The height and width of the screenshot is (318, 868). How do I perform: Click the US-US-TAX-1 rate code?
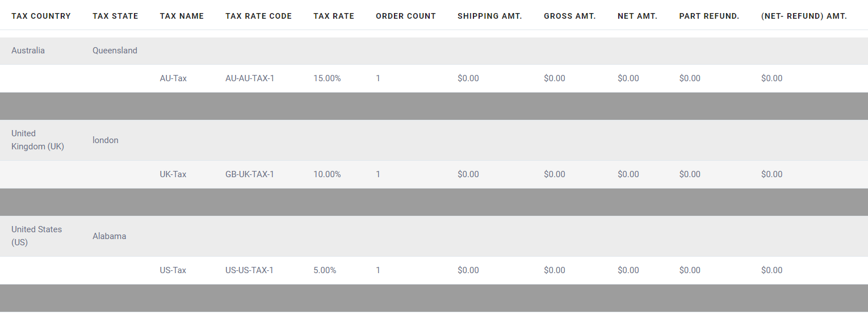[x=249, y=270]
